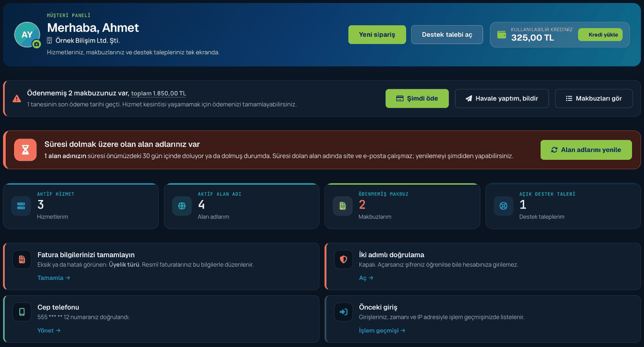Screen dimensions: 644x347
Task: Click the Kredi yükle button
Action: (x=600, y=35)
